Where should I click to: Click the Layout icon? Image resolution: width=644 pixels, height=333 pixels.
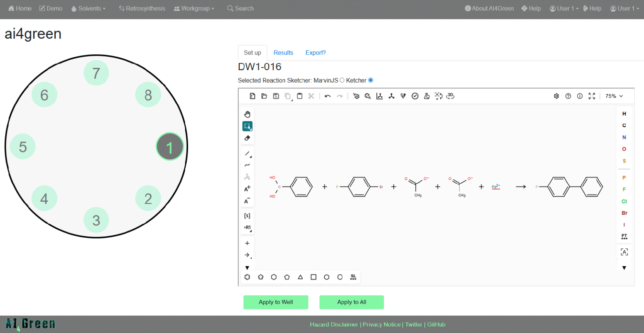pos(379,96)
